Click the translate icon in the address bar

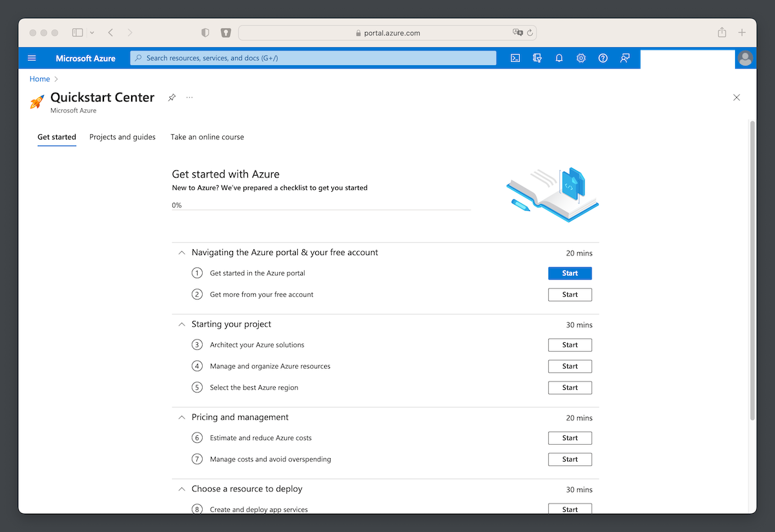(517, 32)
